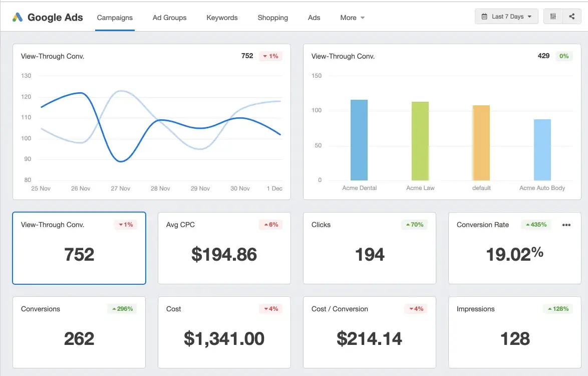Select the Cost / Conversion metric card
Viewport: 588px width, 376px height.
click(x=369, y=332)
